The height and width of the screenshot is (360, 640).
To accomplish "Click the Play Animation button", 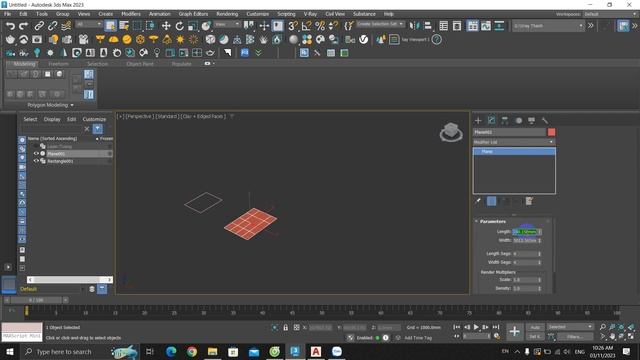I will pyautogui.click(x=476, y=327).
